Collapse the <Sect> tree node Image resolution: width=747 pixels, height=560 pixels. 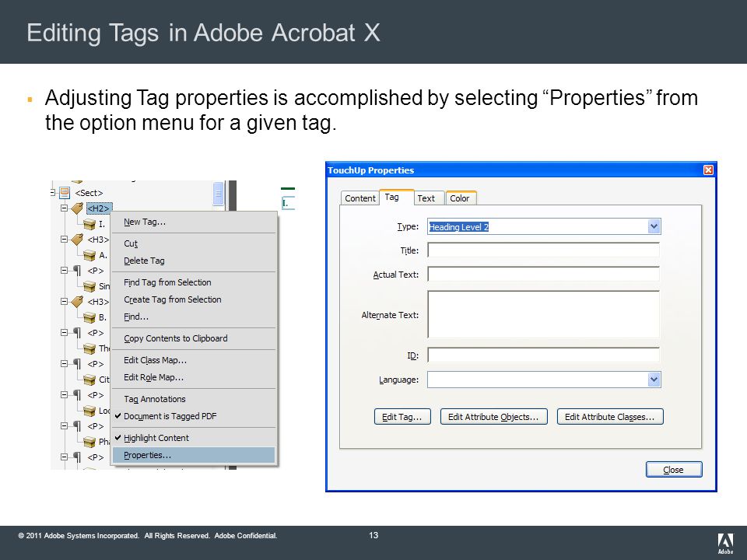[52, 193]
